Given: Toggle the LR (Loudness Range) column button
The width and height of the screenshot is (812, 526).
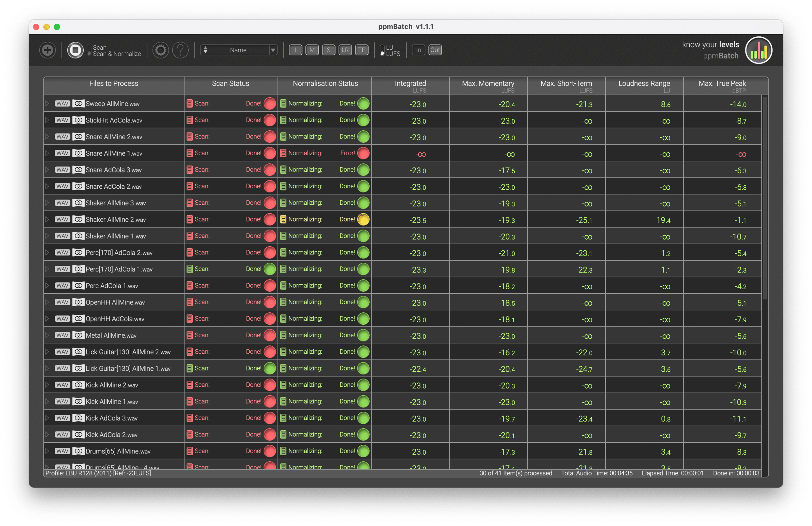Looking at the screenshot, I should pos(345,50).
